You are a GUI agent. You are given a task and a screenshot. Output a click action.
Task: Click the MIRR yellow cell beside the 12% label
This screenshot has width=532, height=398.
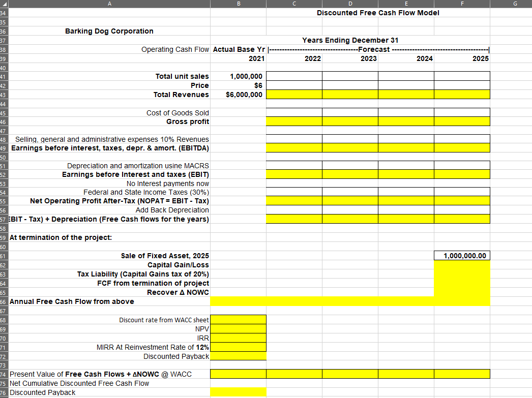[238, 347]
